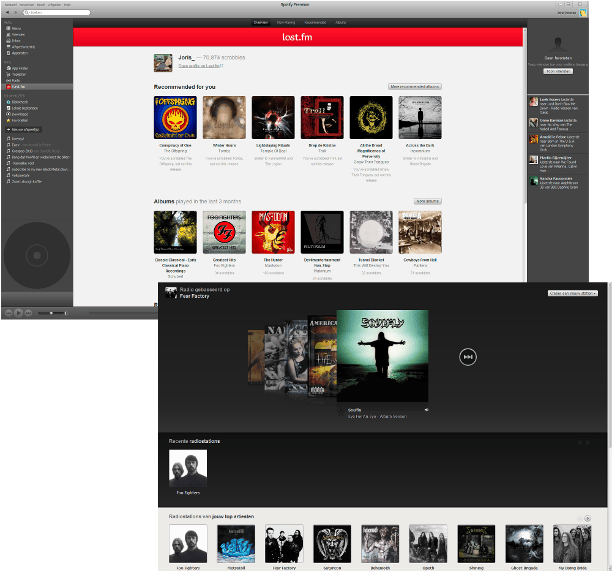Open The Offspring Conspiracy of One album
Image resolution: width=612 pixels, height=574 pixels.
click(x=175, y=117)
